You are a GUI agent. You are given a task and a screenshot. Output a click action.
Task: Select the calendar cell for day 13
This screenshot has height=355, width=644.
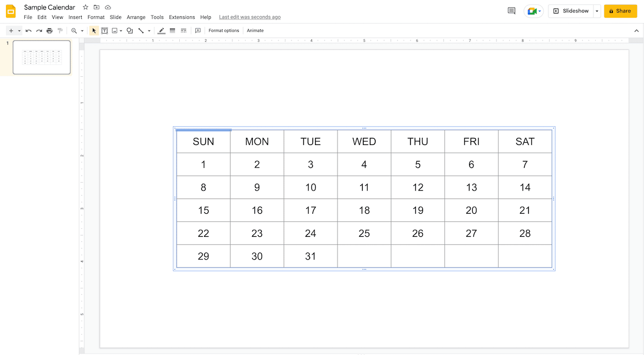(x=472, y=187)
